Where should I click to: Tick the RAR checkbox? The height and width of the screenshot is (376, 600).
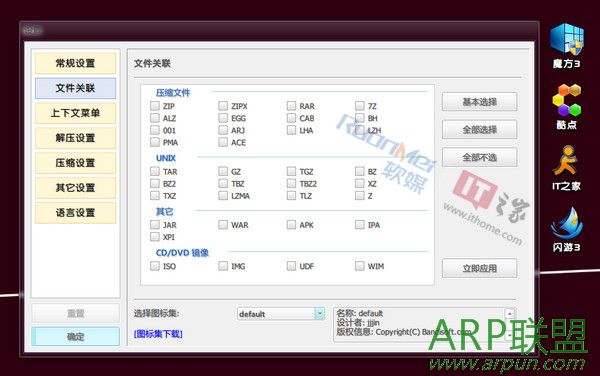[291, 106]
